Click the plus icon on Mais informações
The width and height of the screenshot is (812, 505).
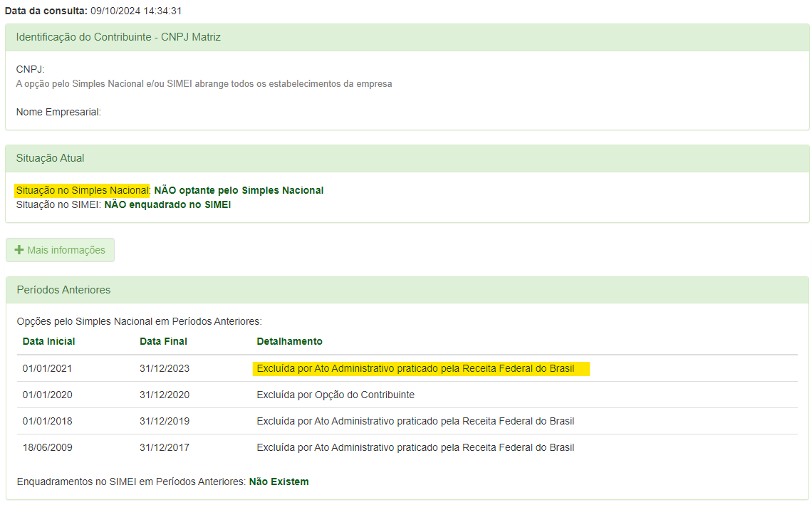[x=18, y=250]
